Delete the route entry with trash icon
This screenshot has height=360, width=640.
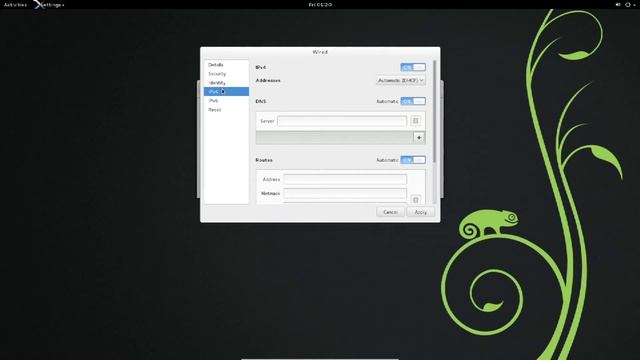(x=416, y=200)
